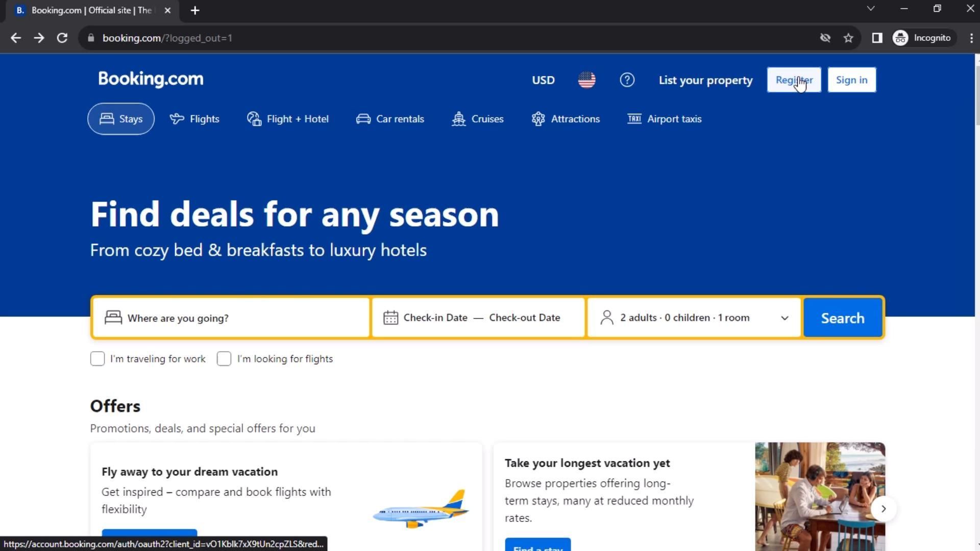This screenshot has width=980, height=551.
Task: Check the I'm traveling for work box
Action: pos(97,359)
